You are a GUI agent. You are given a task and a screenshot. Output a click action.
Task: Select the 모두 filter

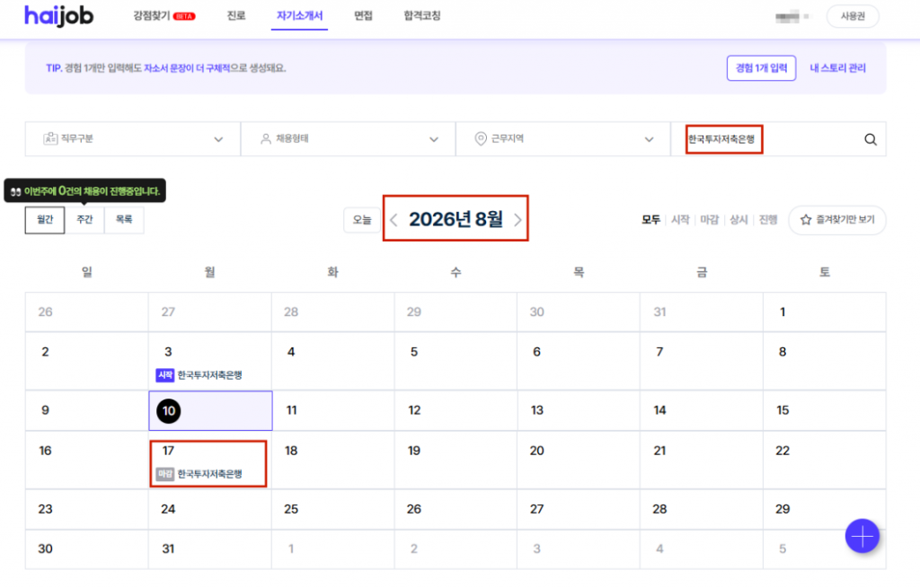650,220
